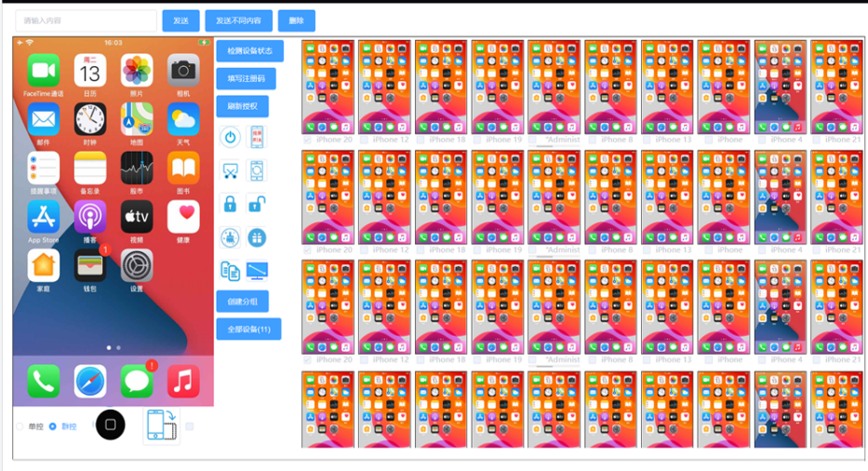Click the monitor screen icon

point(257,271)
